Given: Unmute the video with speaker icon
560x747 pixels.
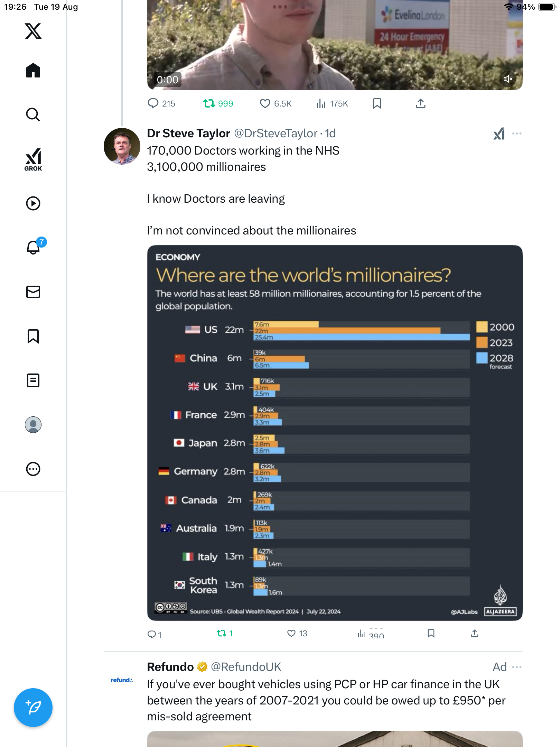Looking at the screenshot, I should coord(507,79).
